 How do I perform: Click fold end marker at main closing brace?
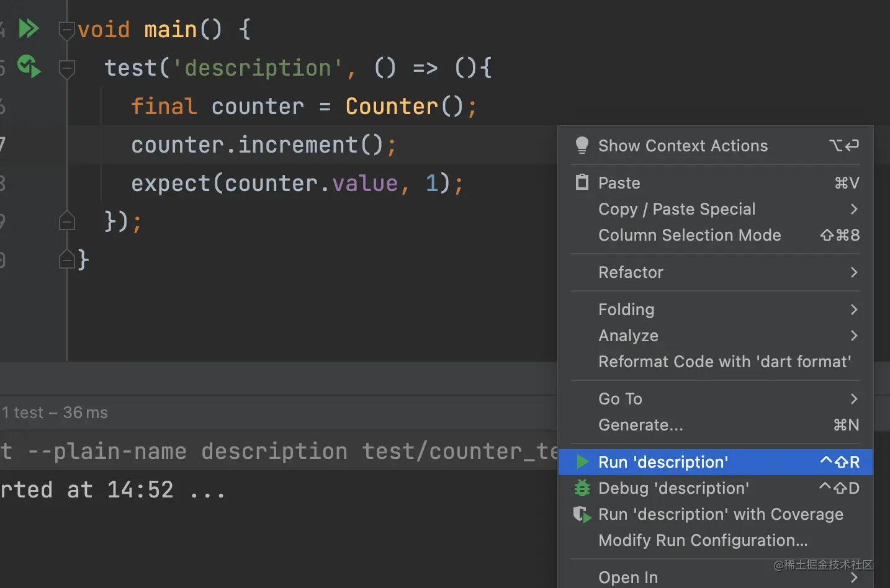pos(66,259)
